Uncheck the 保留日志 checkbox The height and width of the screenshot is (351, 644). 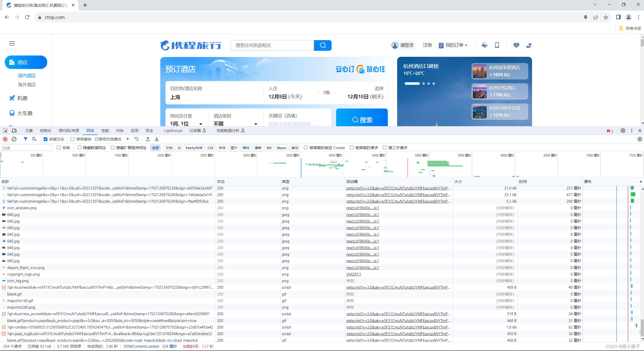[45, 139]
